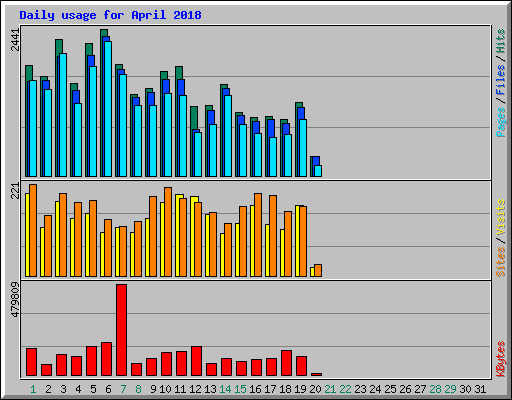The image size is (512, 400).
Task: Select day 23 on the x-axis
Action: pos(360,389)
